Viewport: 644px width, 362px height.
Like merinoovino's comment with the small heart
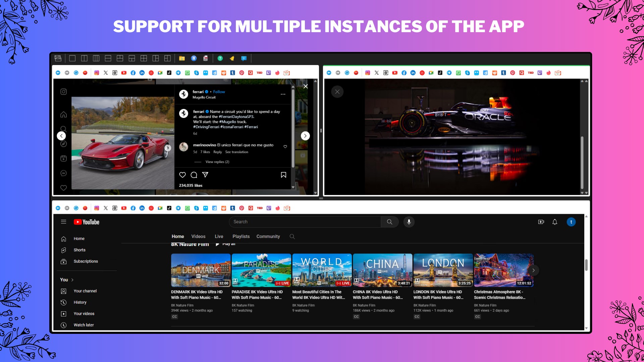coord(285,146)
